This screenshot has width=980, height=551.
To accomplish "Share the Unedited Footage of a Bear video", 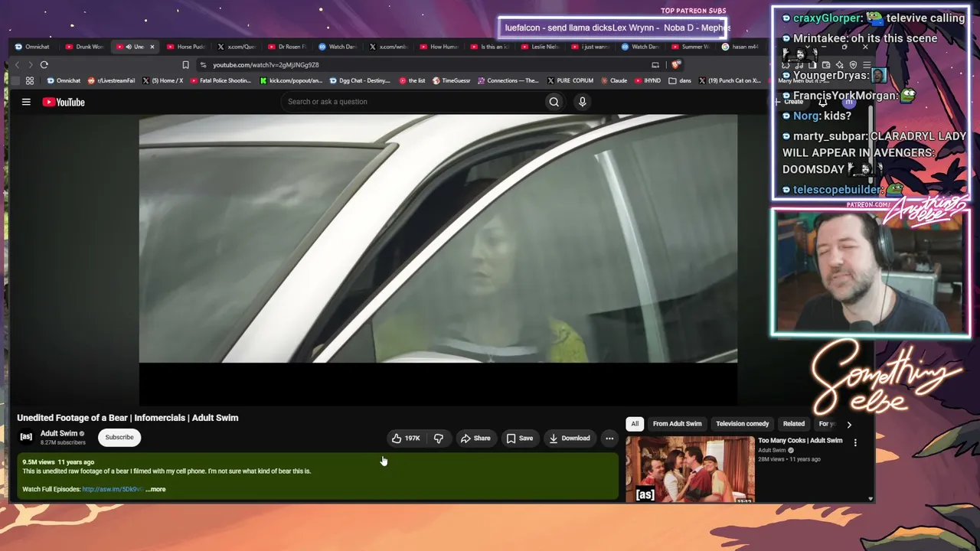I will point(475,439).
